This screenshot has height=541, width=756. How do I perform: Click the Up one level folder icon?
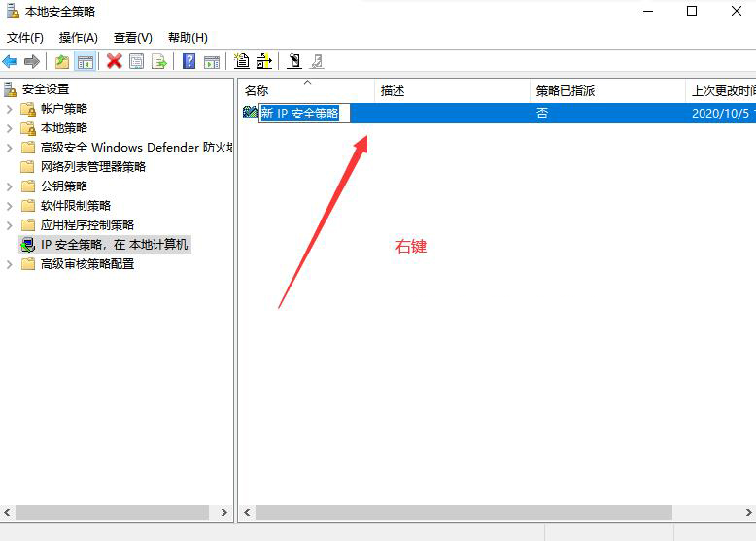(x=62, y=61)
